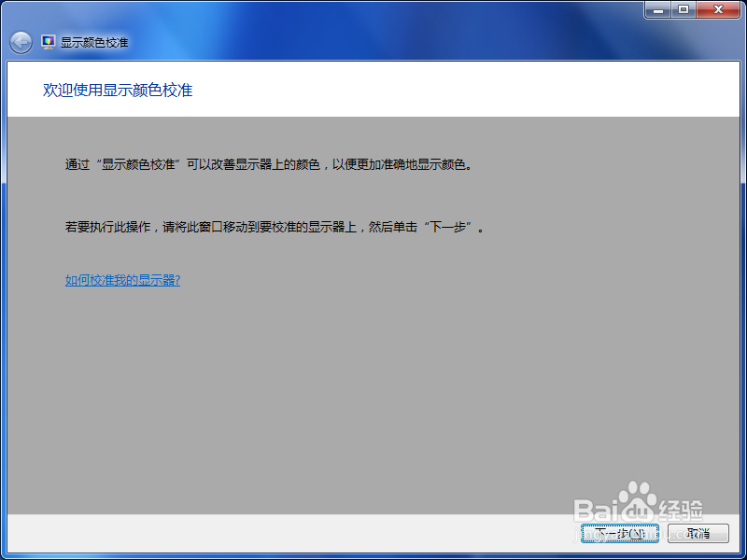The width and height of the screenshot is (747, 560).
Task: Click the minimize window control
Action: point(658,10)
